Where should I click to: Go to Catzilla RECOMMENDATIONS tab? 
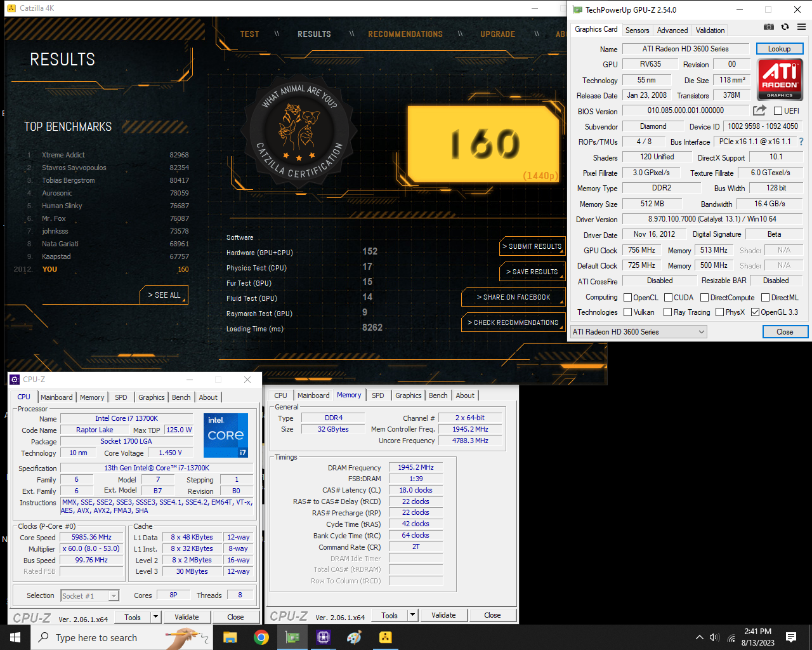405,34
